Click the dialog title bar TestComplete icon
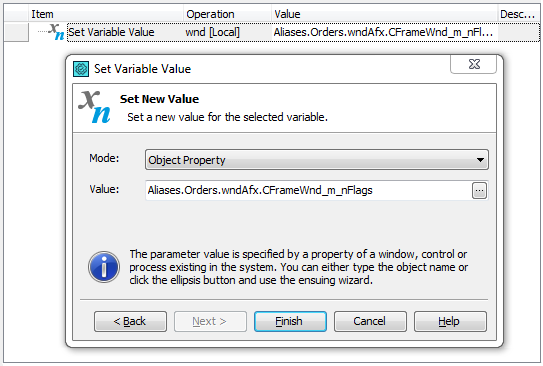The image size is (543, 366). point(81,69)
